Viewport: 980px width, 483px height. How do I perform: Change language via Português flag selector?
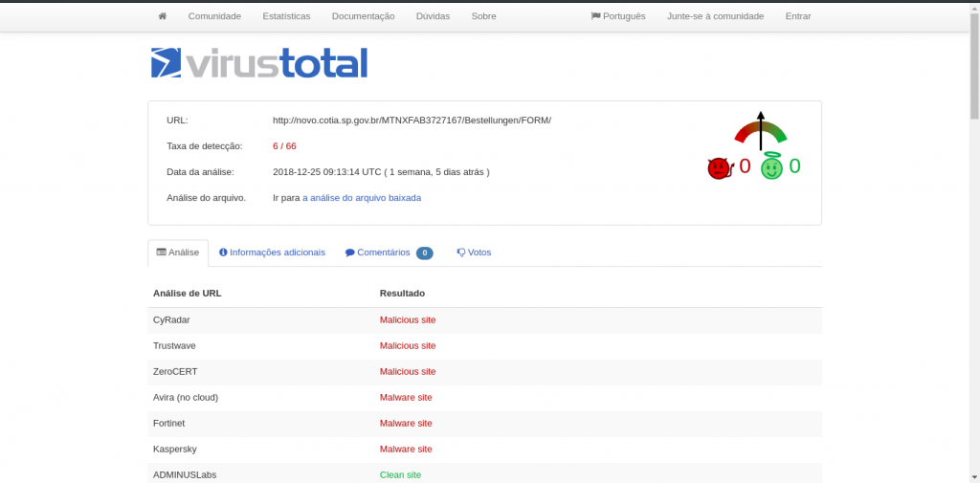[x=618, y=16]
